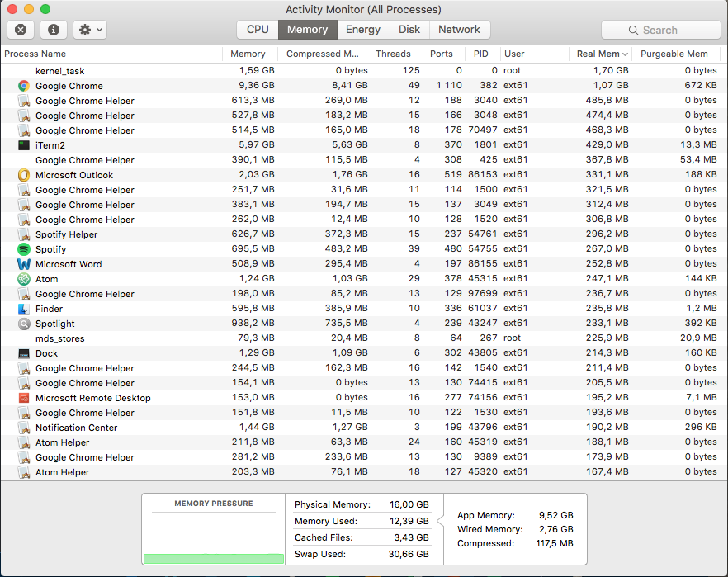Click 53,4 MB purgeable memory value

tap(698, 159)
